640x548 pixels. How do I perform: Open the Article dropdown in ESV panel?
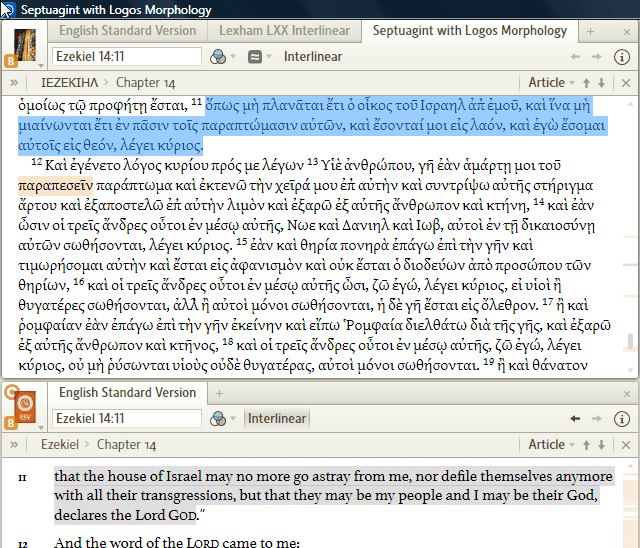551,445
